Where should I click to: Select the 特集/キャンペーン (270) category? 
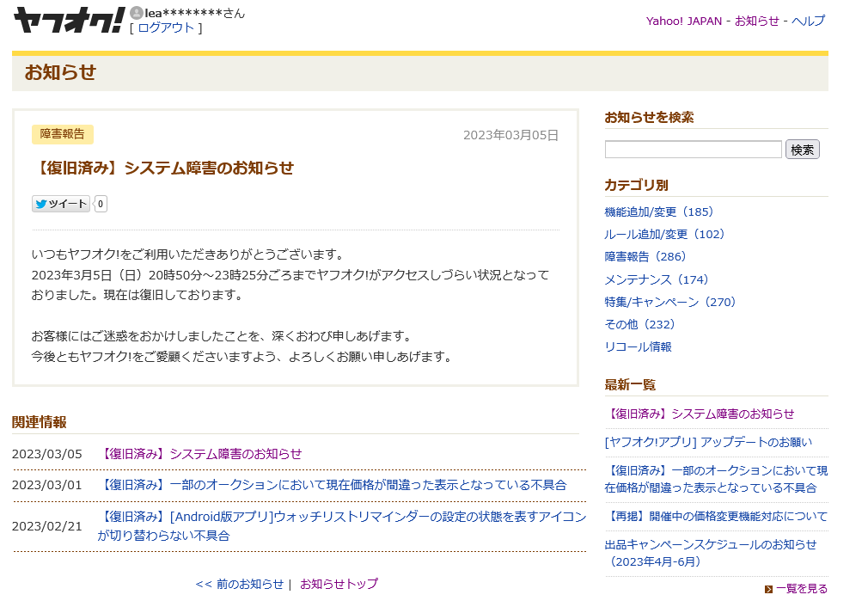tap(669, 302)
